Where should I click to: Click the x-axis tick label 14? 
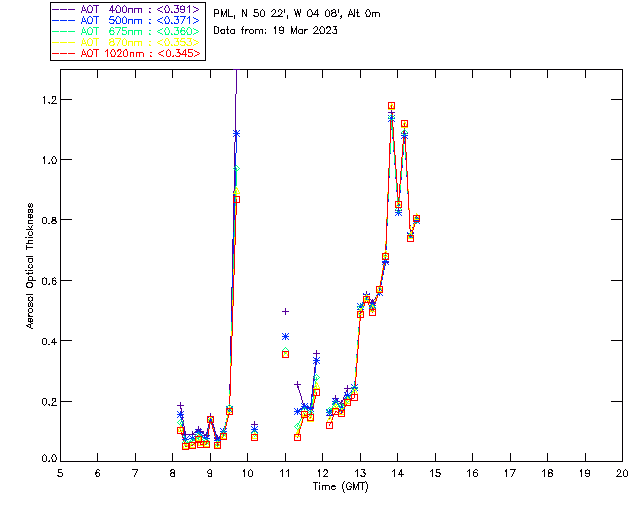pyautogui.click(x=398, y=473)
